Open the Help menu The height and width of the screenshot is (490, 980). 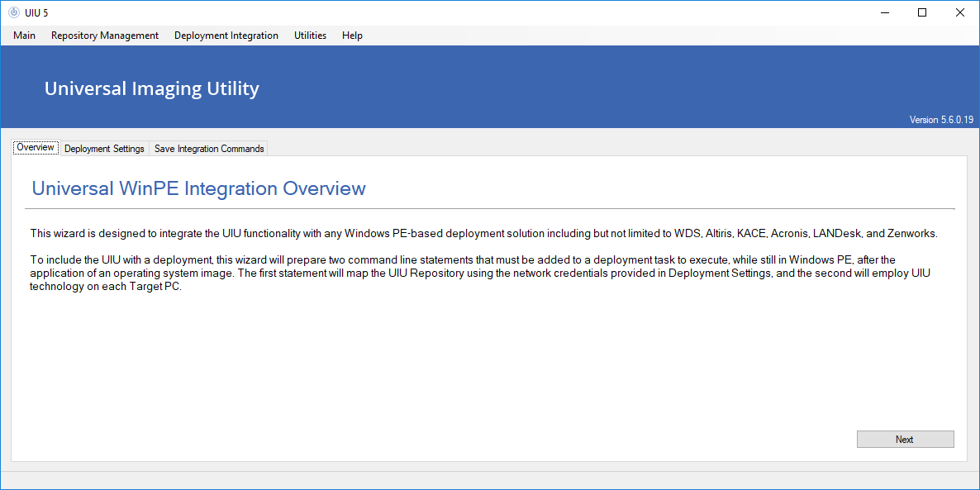click(x=352, y=36)
